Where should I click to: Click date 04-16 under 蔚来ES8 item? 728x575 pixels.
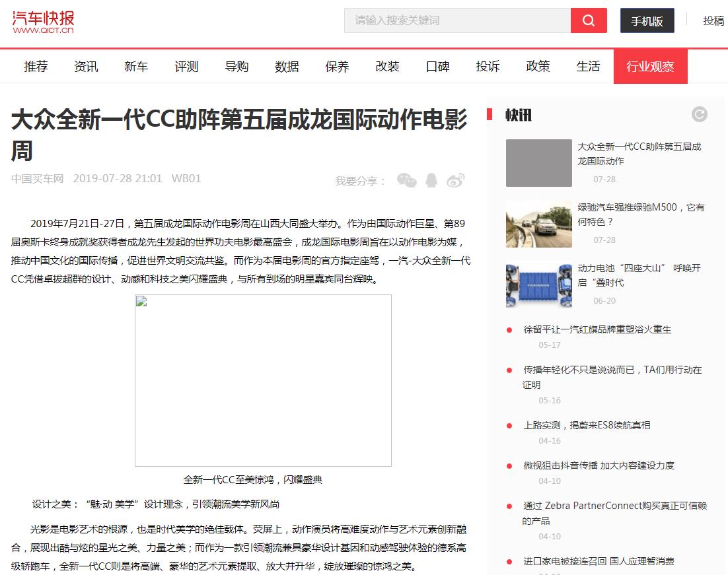(x=550, y=440)
